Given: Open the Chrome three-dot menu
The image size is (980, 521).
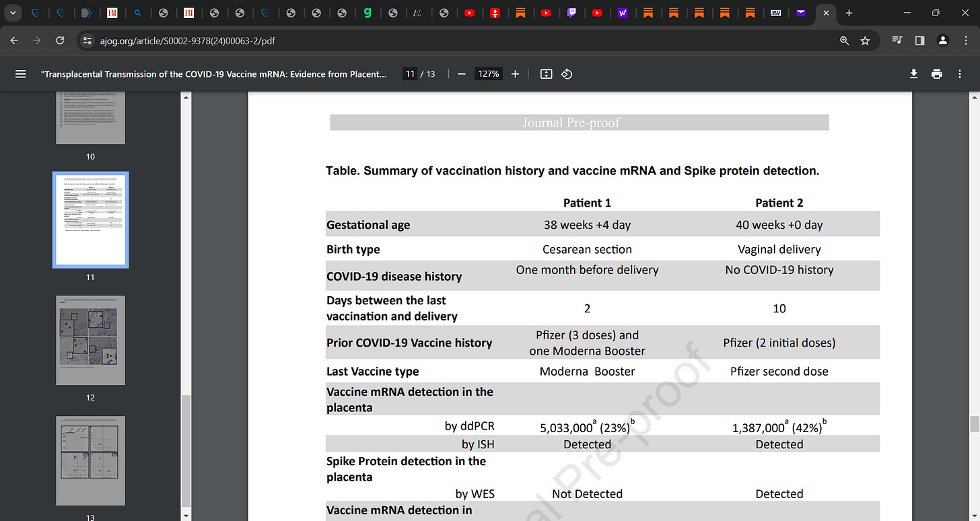Looking at the screenshot, I should coord(966,40).
